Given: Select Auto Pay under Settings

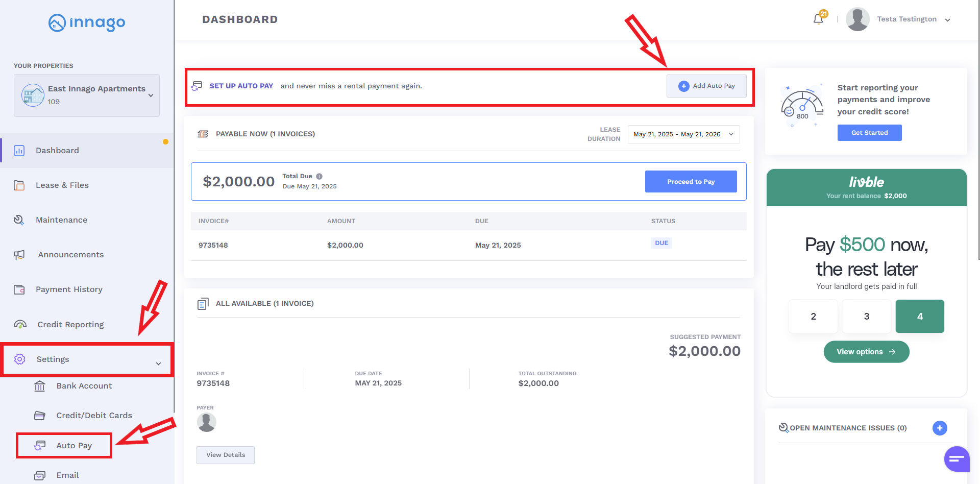Looking at the screenshot, I should 74,446.
